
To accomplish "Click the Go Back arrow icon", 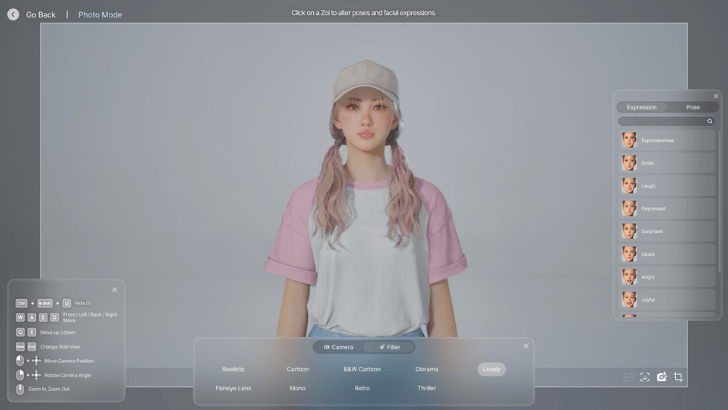I will [13, 14].
